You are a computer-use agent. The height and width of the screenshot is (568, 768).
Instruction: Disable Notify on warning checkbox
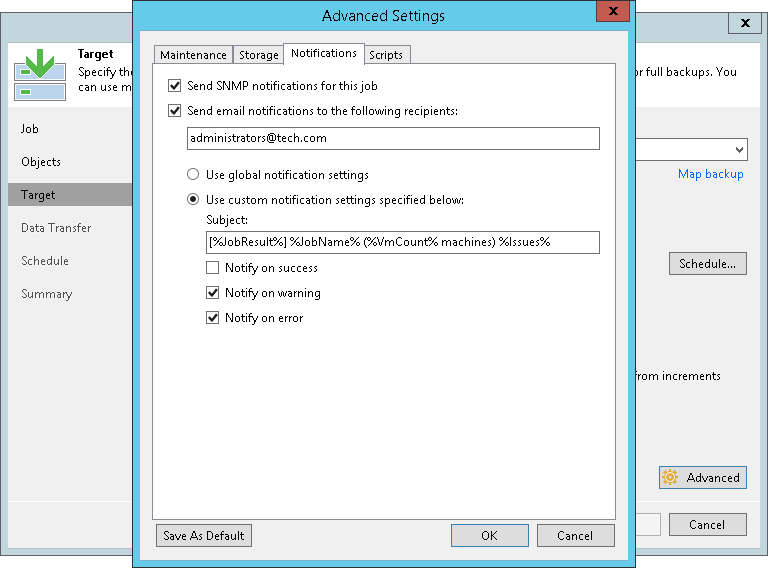point(213,293)
